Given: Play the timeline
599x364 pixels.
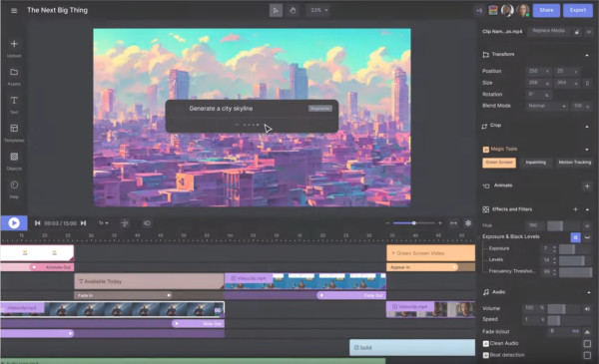Looking at the screenshot, I should [14, 222].
